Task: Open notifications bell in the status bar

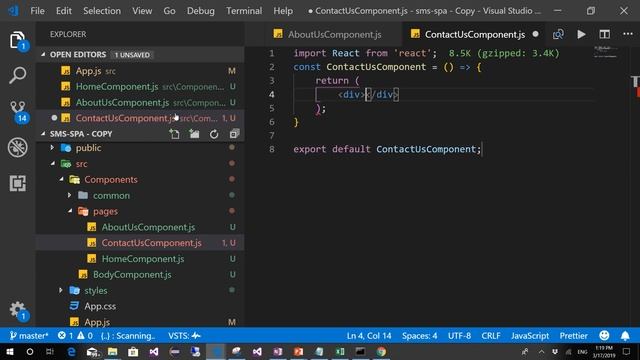Action: (x=625, y=336)
